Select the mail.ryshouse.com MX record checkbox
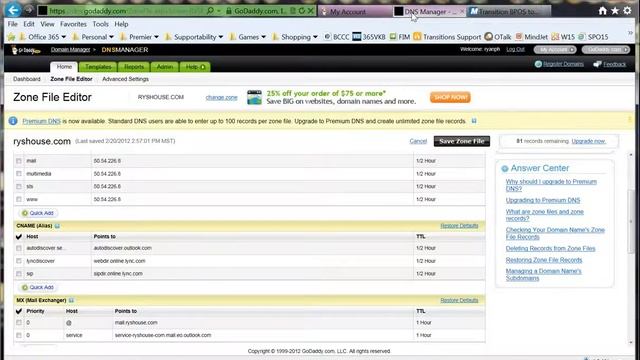This screenshot has height=360, width=640. click(19, 322)
